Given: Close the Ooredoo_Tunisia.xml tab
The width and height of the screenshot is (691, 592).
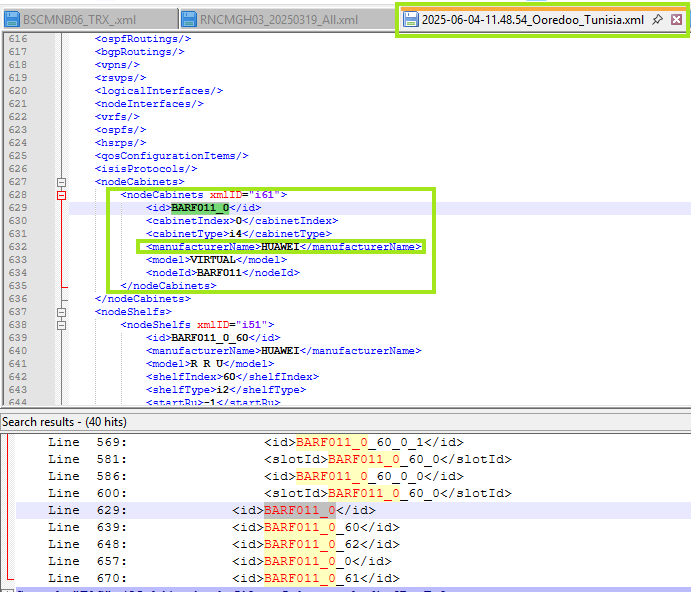Looking at the screenshot, I should 677,19.
